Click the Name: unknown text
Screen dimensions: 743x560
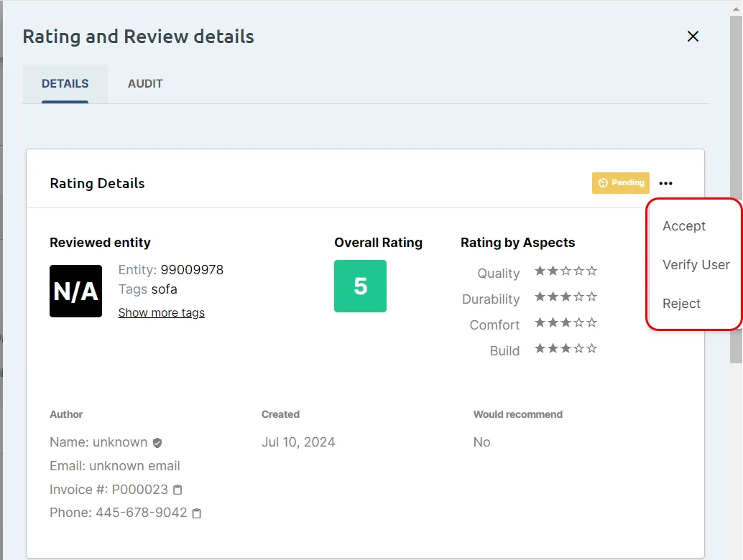(98, 442)
